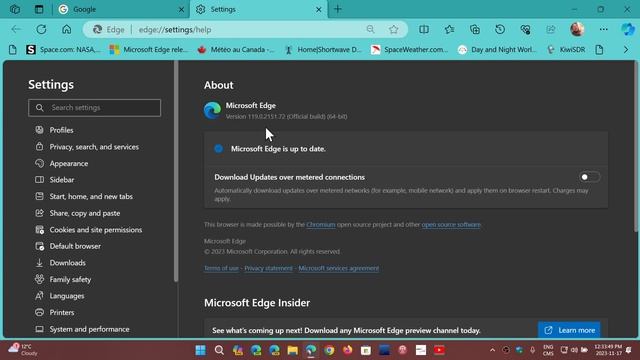Open taskbar Search magnifier
640x360 pixels.
tap(219, 350)
